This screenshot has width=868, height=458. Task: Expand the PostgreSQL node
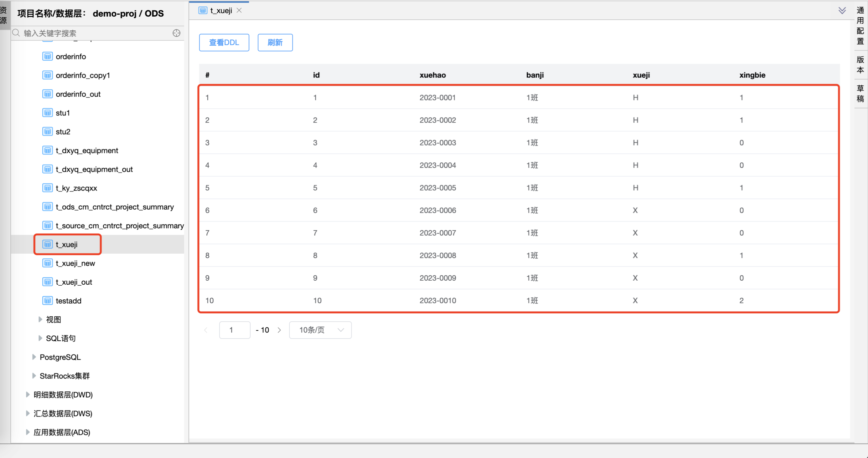[x=34, y=357]
